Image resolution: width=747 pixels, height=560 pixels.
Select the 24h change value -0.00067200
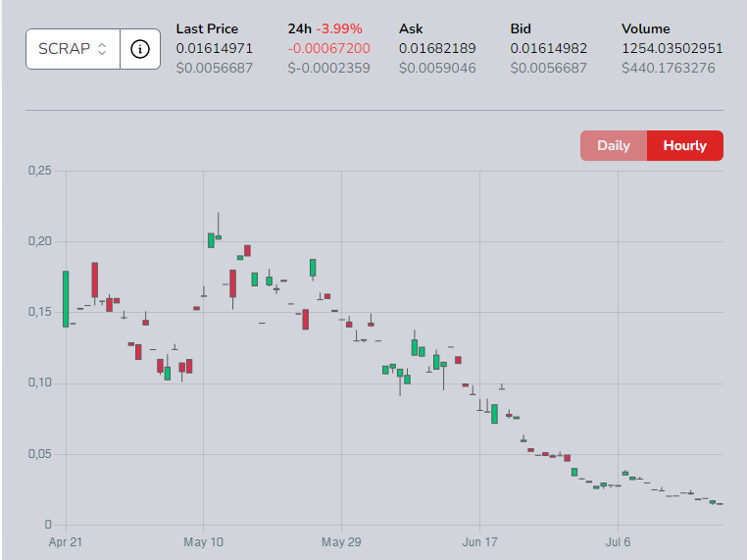(x=328, y=49)
